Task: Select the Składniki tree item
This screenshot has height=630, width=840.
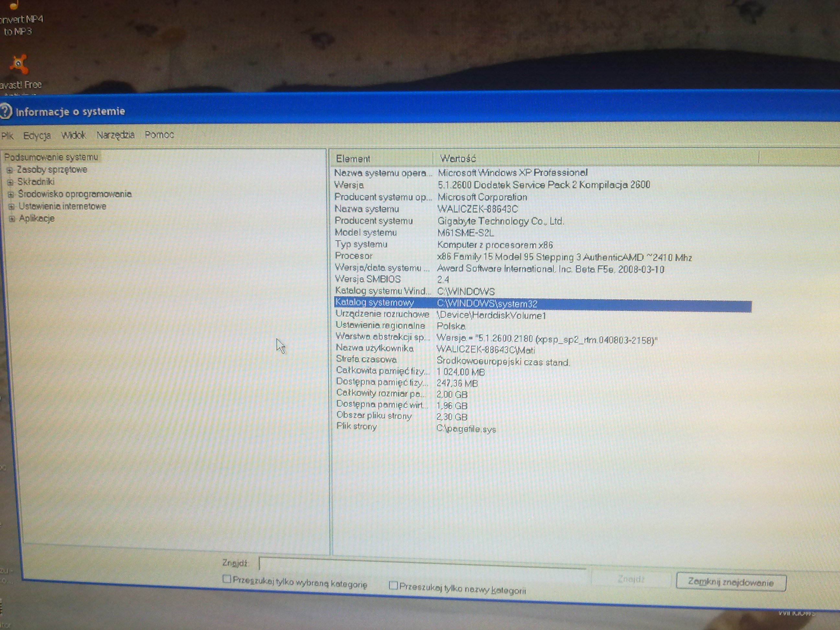Action: pyautogui.click(x=36, y=182)
